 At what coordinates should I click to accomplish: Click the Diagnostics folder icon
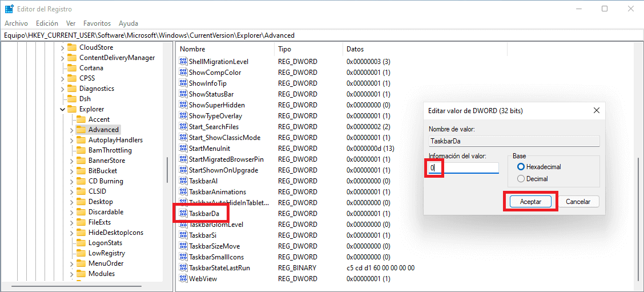[72, 89]
